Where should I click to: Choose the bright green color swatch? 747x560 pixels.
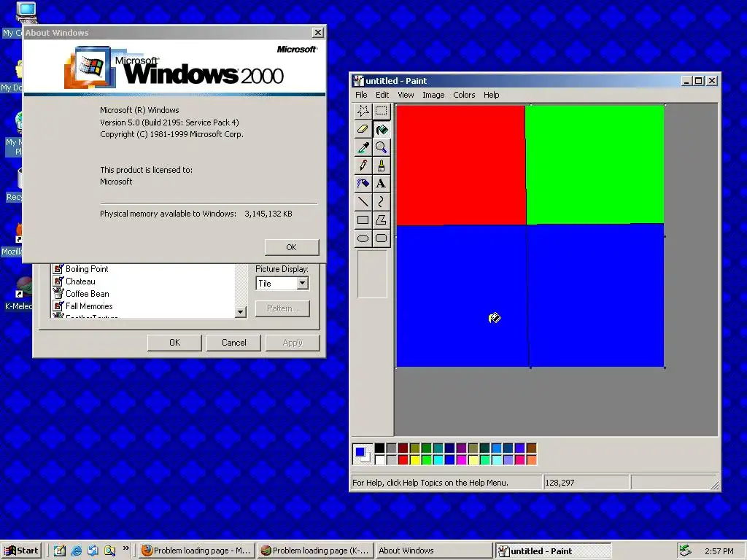pyautogui.click(x=426, y=459)
